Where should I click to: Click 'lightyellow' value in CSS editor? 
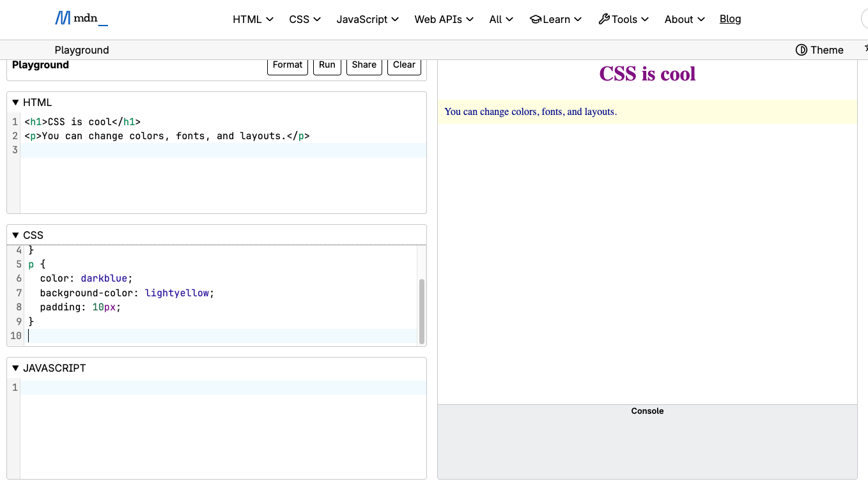point(177,293)
